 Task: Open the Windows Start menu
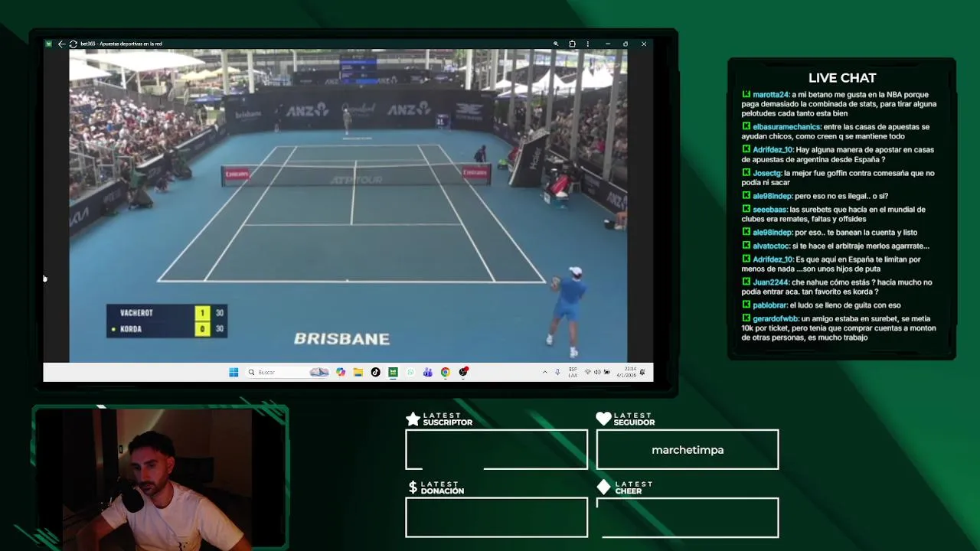(234, 372)
